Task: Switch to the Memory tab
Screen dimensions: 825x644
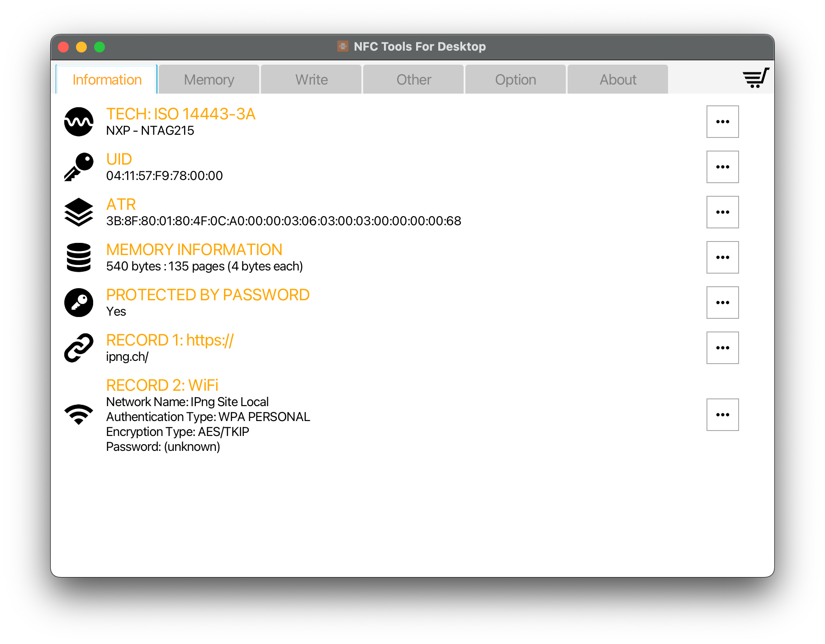Action: 209,80
